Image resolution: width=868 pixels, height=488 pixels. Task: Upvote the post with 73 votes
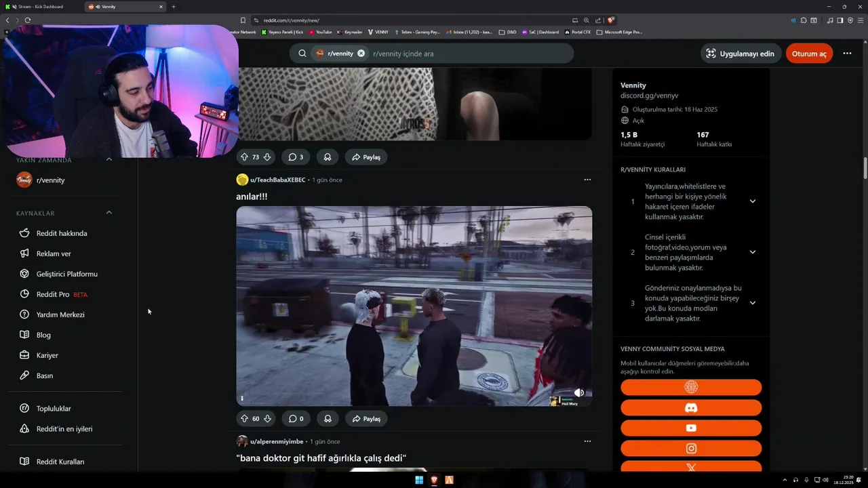click(245, 157)
